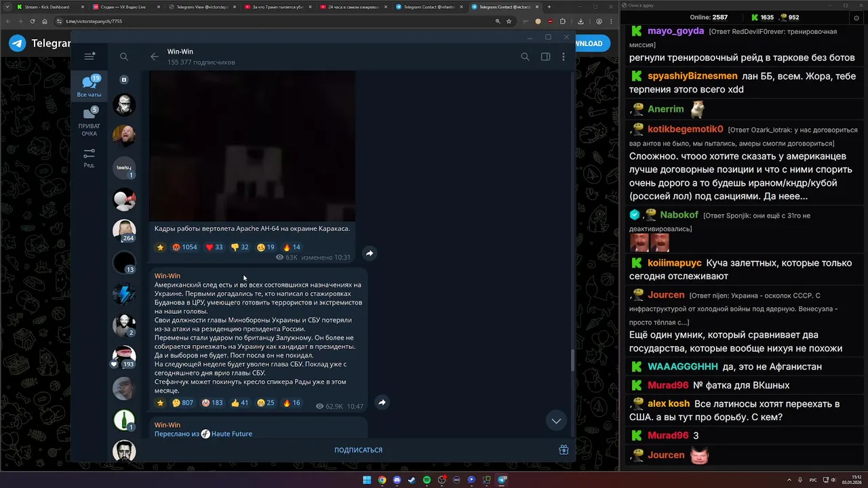868x488 pixels.
Task: Click the search icon in the chat list sidebar
Action: (124, 57)
